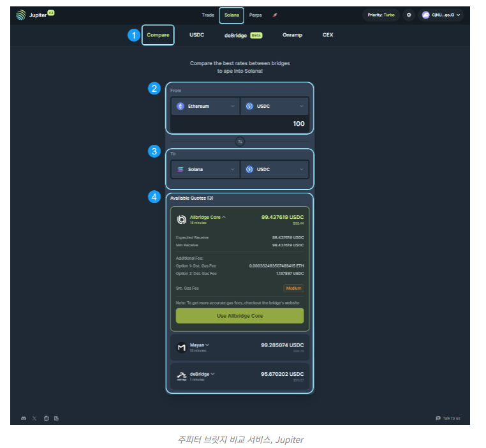Screen dimensions: 486x448
Task: Click the Priority: Turbo button
Action: tap(381, 15)
